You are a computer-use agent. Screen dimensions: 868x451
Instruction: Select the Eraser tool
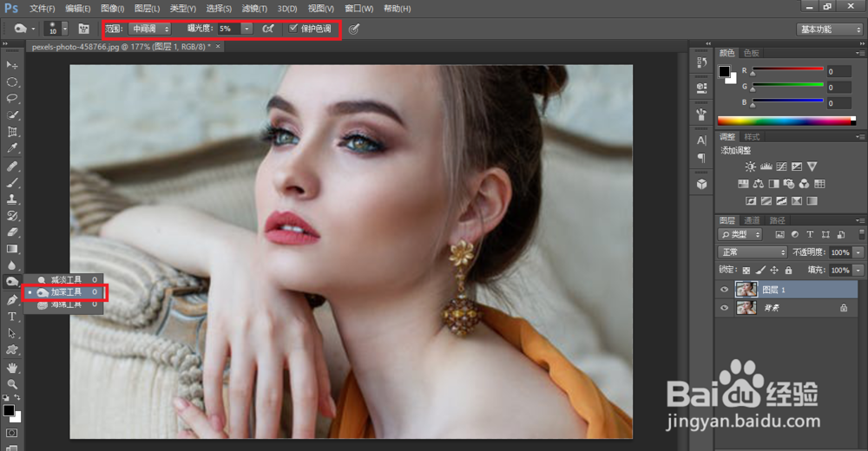tap(11, 232)
